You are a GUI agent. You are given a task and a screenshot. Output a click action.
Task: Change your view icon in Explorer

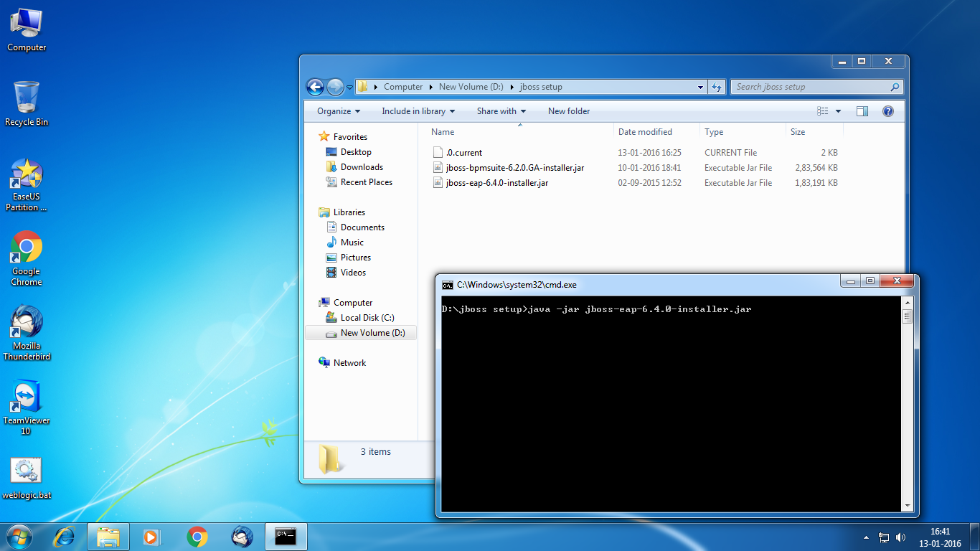point(823,111)
